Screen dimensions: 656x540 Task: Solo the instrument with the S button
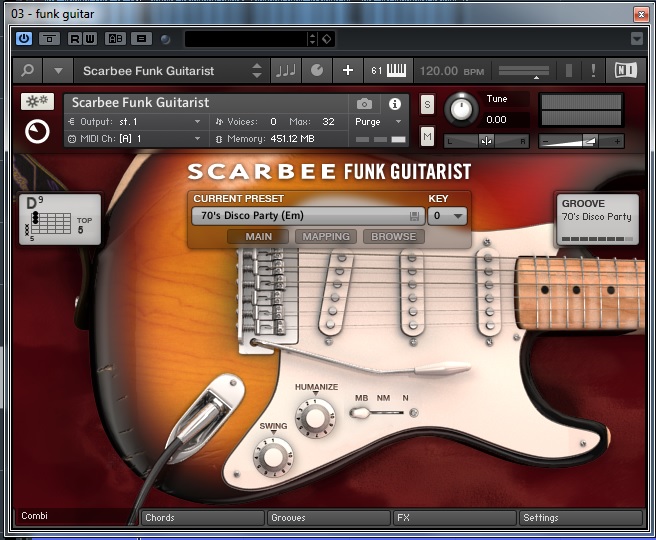(x=428, y=105)
